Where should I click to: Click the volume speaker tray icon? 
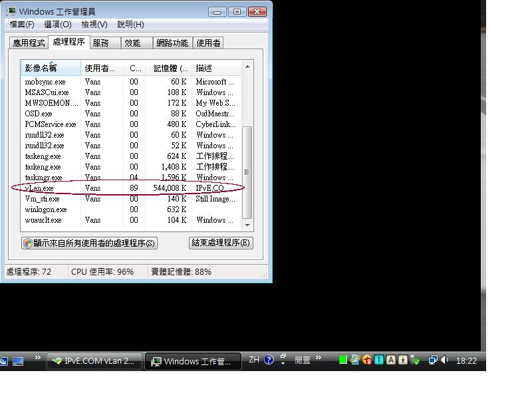coord(444,360)
